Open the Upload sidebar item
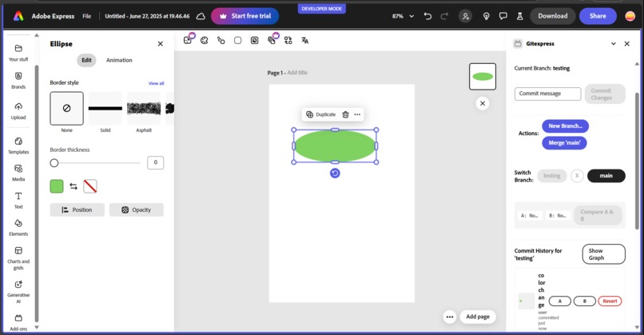The height and width of the screenshot is (335, 644). point(18,111)
